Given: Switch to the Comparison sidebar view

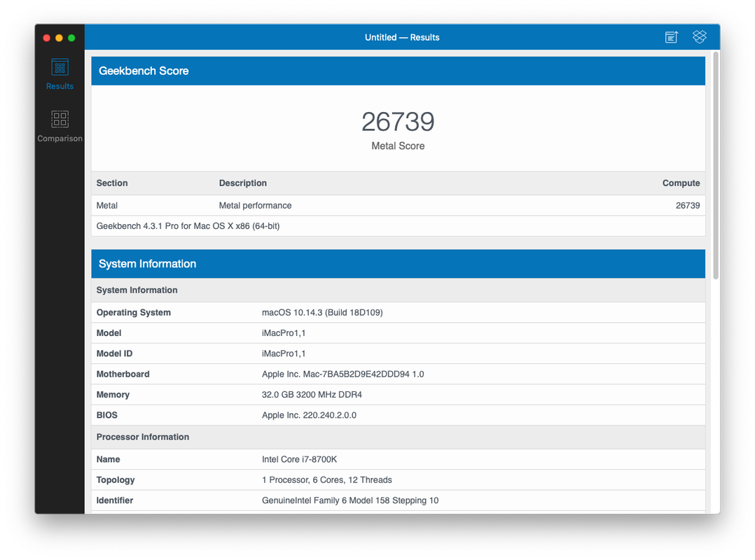Looking at the screenshot, I should pyautogui.click(x=60, y=127).
